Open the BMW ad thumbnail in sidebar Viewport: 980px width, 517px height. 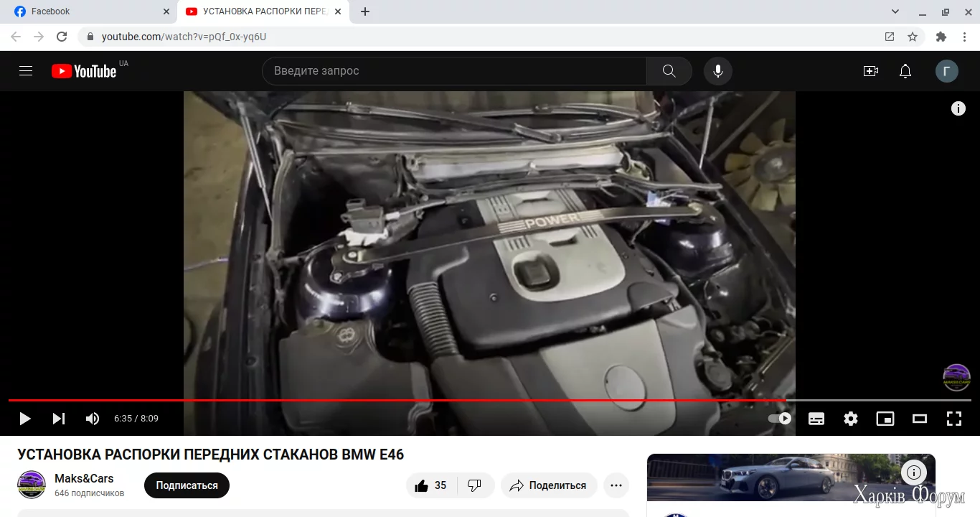(791, 477)
